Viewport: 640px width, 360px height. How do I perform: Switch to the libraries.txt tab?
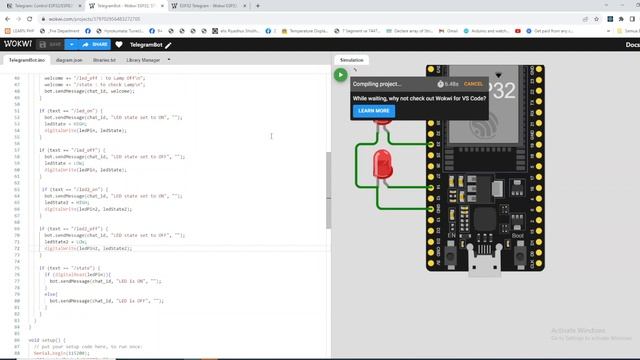[x=104, y=60]
